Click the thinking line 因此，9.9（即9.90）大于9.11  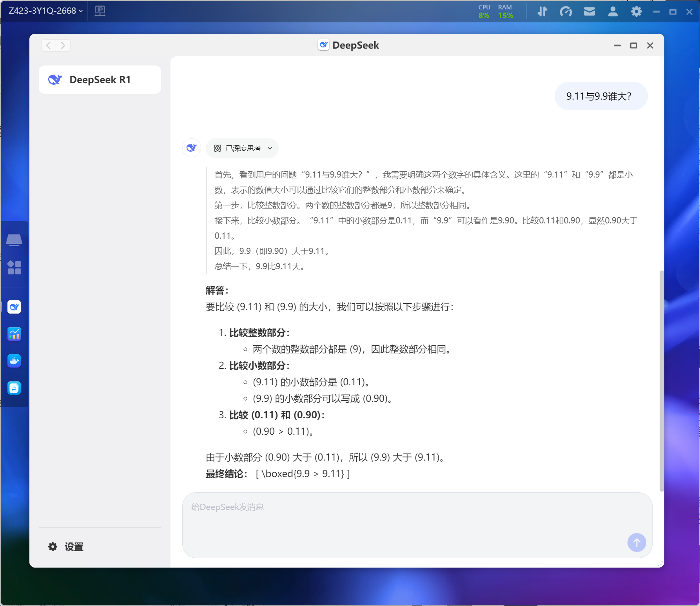pos(272,251)
